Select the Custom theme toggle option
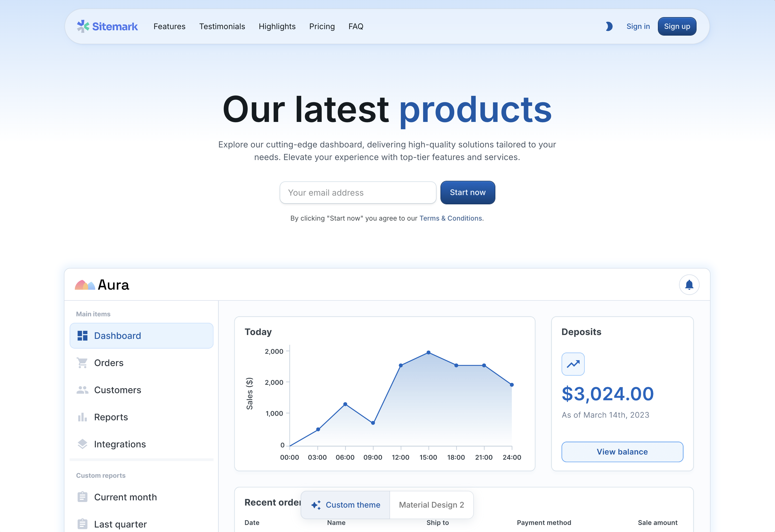Viewport: 775px width, 532px height. [x=345, y=505]
